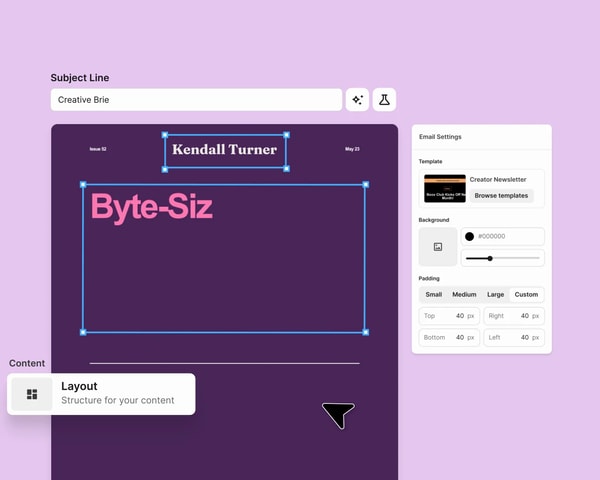
Task: Click the AI sparkle icon beside subject line
Action: coord(357,100)
